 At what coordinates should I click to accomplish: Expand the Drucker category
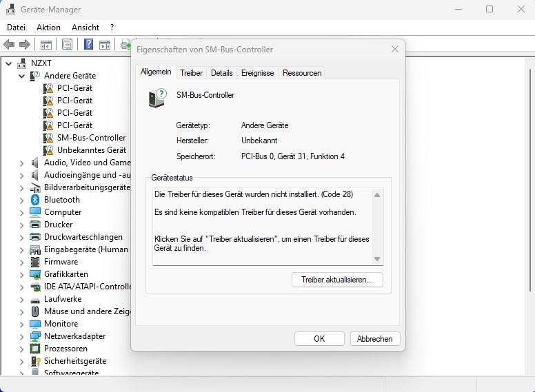[22, 225]
